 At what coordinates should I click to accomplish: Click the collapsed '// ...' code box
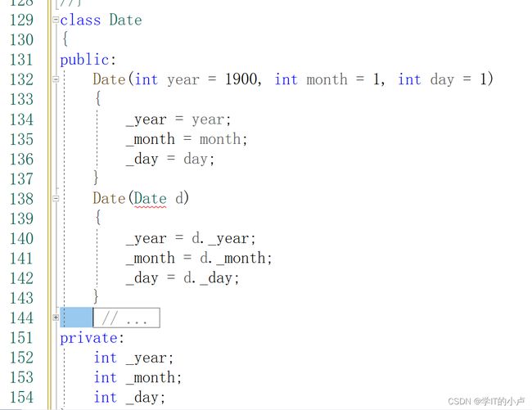pyautogui.click(x=127, y=318)
